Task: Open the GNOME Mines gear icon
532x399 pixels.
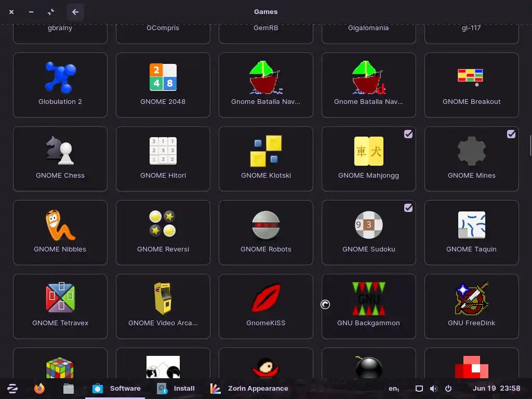Action: point(472,151)
